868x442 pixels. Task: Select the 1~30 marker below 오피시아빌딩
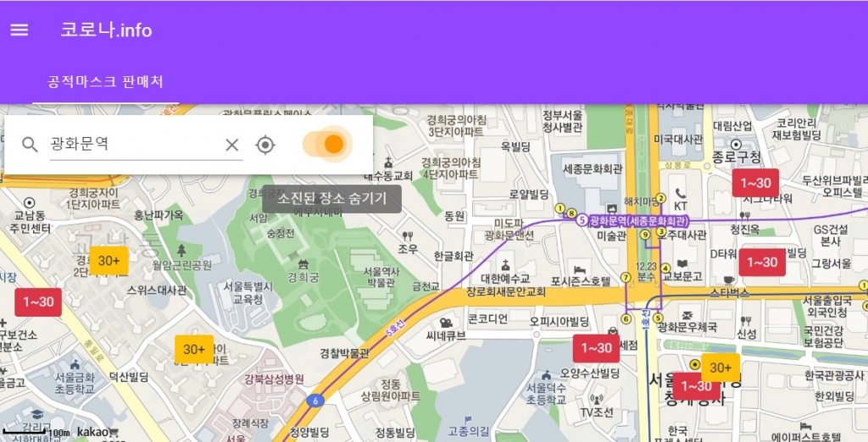[x=596, y=348]
